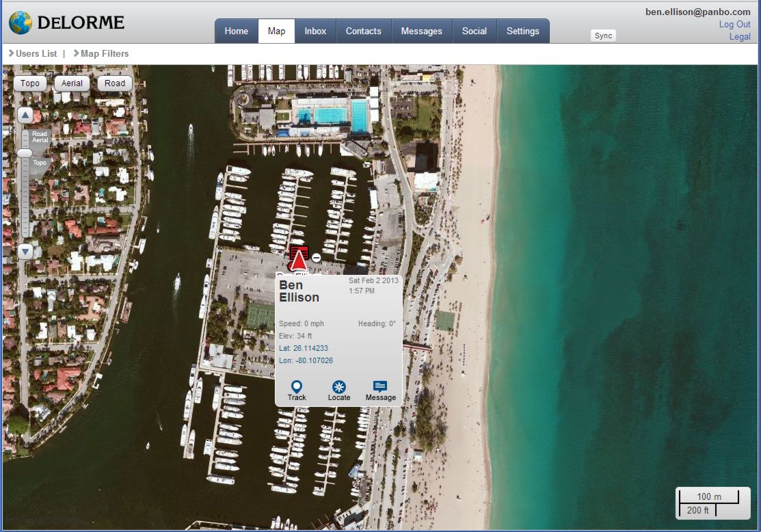Open the Legal link
This screenshot has height=532, width=761.
click(x=740, y=36)
